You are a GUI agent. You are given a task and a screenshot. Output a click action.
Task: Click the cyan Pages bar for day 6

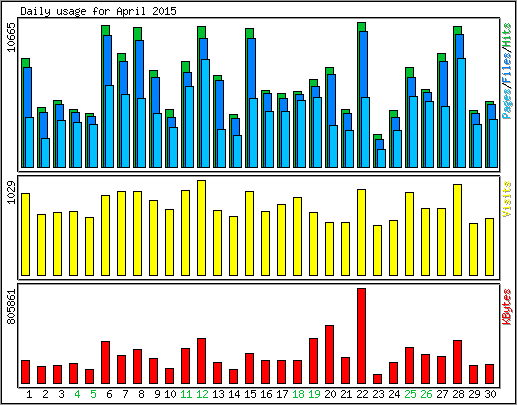(110, 126)
